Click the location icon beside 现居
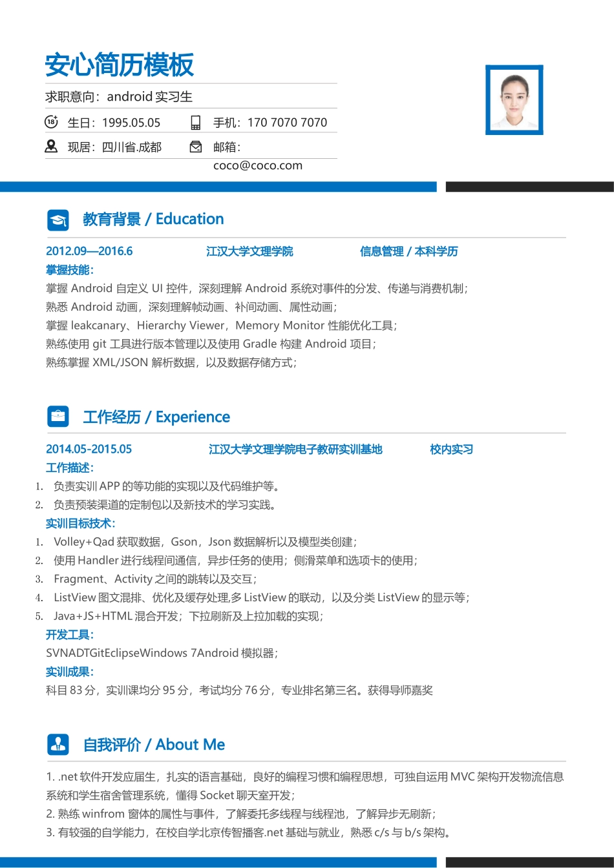The width and height of the screenshot is (614, 868). click(x=52, y=146)
